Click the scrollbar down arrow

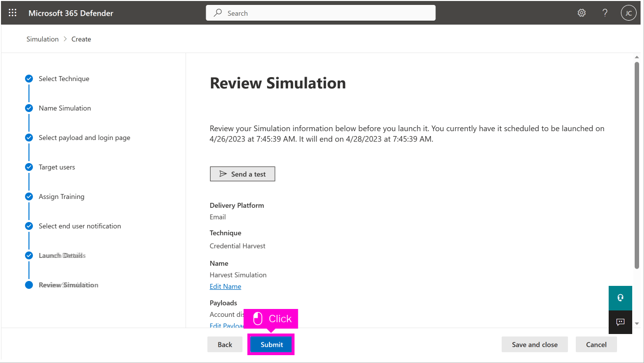click(637, 323)
